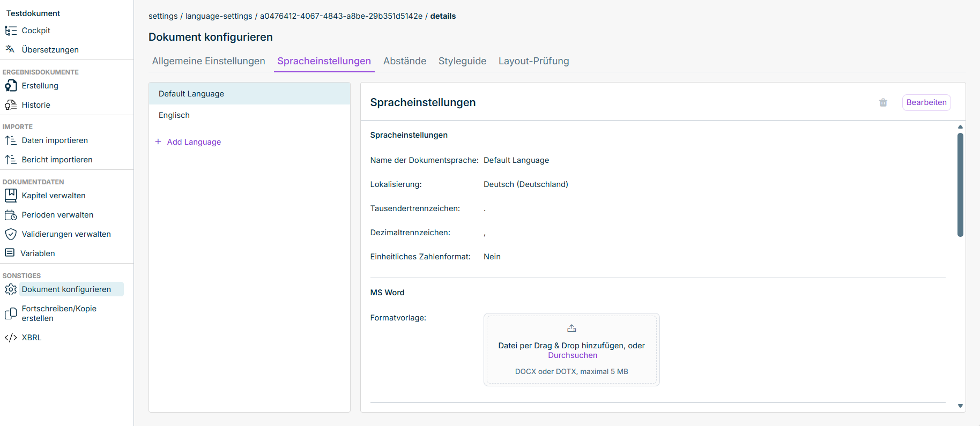The width and height of the screenshot is (980, 426).
Task: Click the Erstellung sidebar icon
Action: click(11, 86)
